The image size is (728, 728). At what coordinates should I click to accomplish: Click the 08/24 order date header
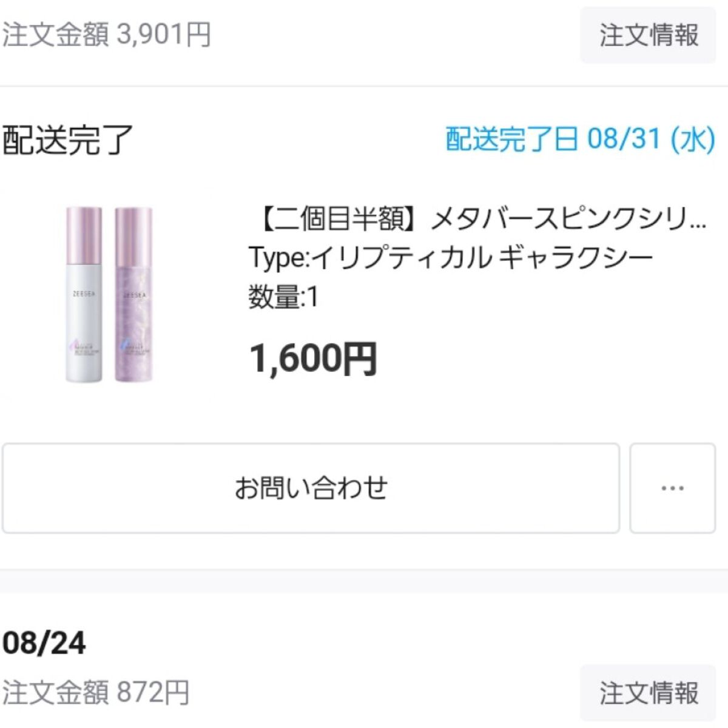pyautogui.click(x=44, y=643)
